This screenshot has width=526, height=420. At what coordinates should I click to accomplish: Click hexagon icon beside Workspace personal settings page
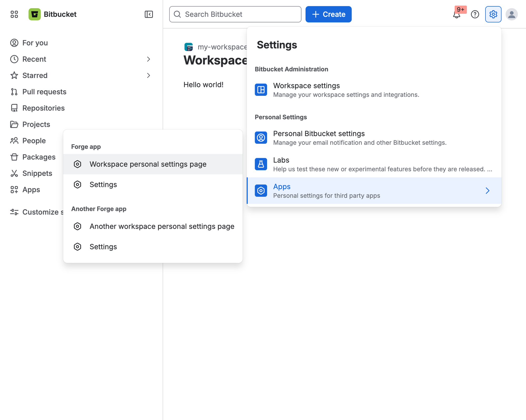click(x=77, y=164)
